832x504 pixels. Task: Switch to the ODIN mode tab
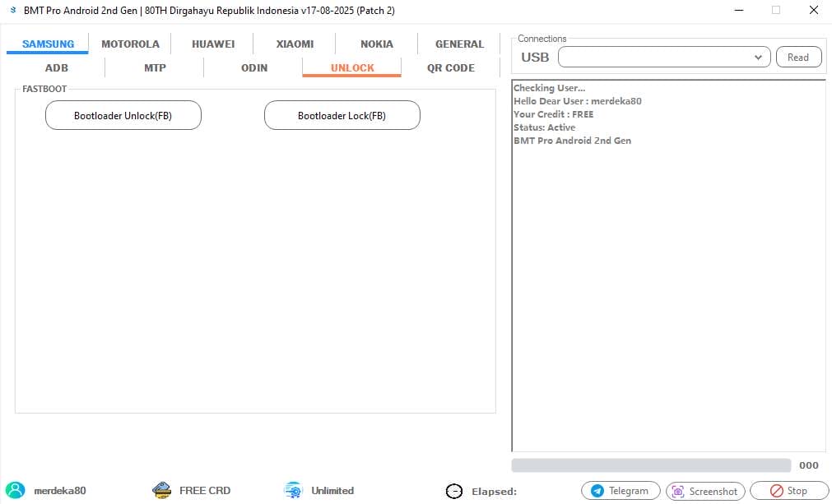[x=253, y=67]
